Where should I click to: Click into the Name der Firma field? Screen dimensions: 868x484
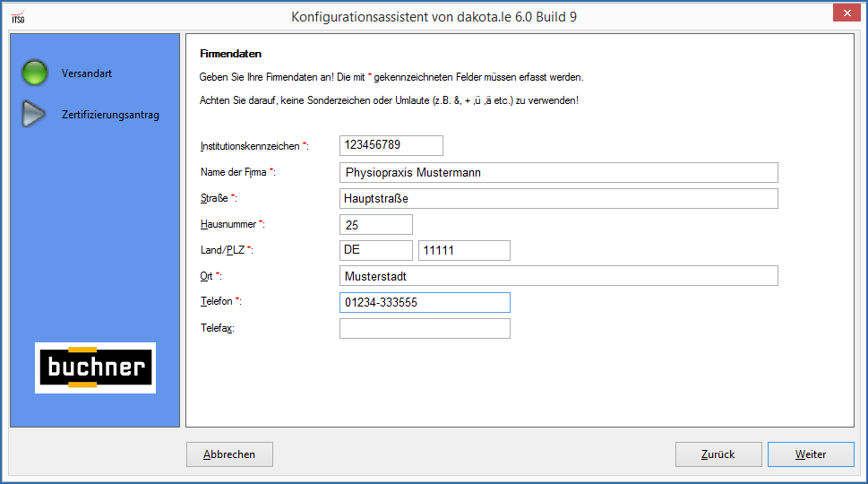(x=558, y=172)
